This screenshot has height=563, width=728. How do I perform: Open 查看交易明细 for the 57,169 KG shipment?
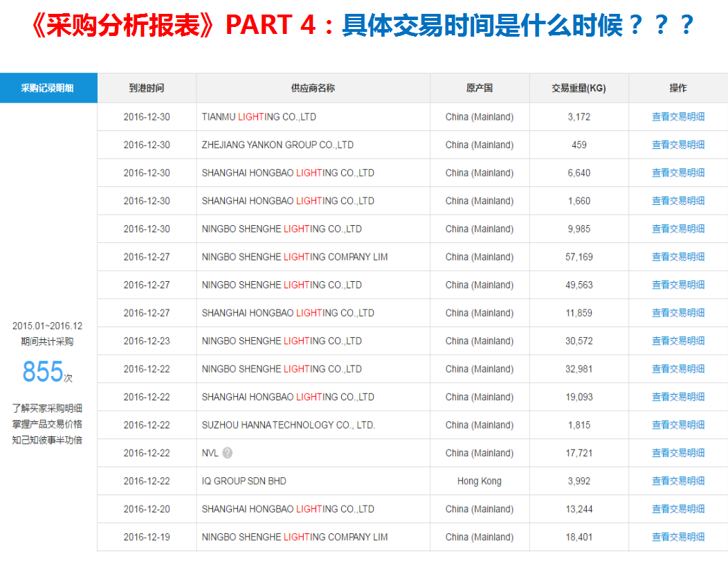(677, 257)
